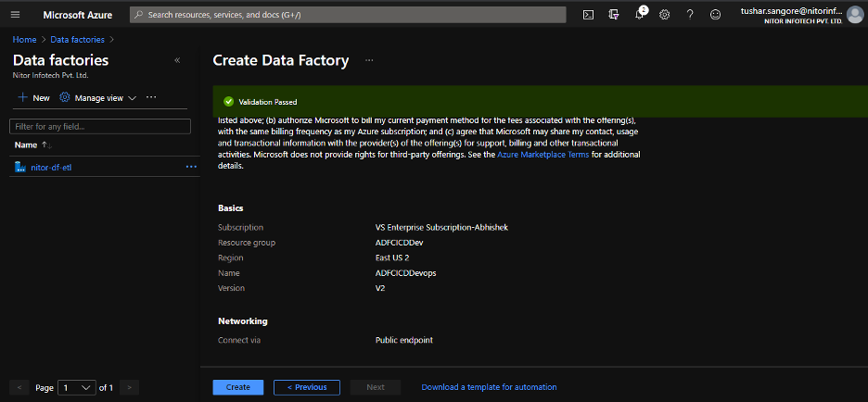Click the disabled Next button
The width and height of the screenshot is (868, 402).
click(376, 387)
